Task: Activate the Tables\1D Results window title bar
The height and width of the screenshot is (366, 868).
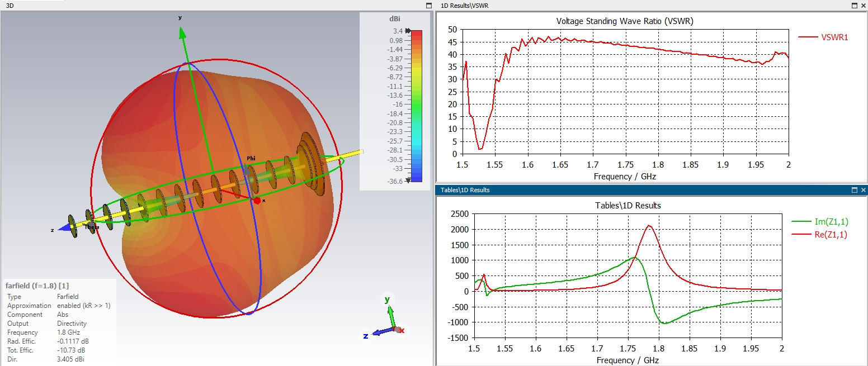Action: pos(652,190)
